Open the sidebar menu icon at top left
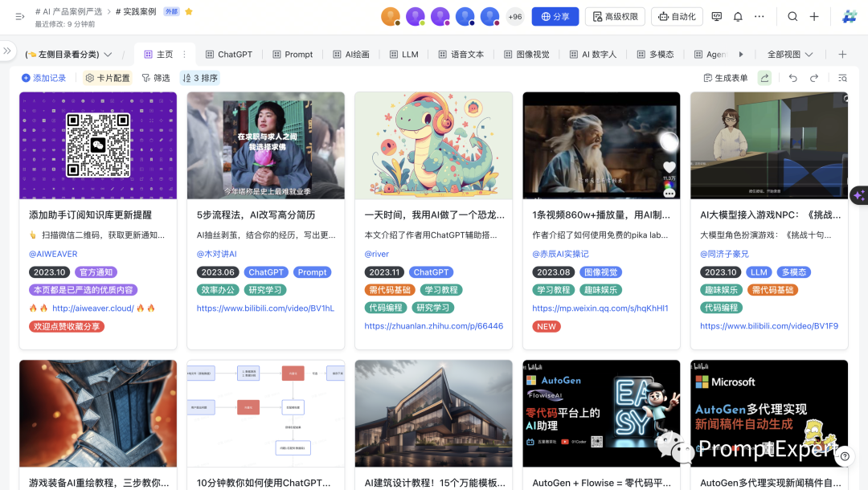This screenshot has height=490, width=868. (20, 17)
